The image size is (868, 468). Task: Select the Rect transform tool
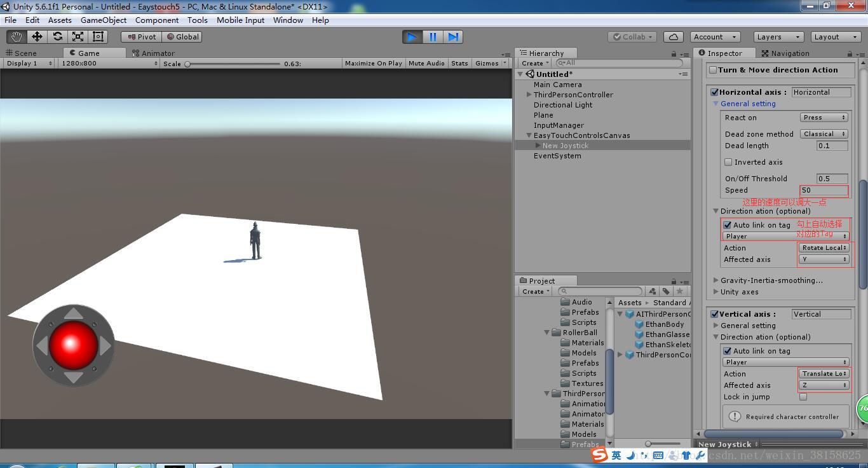pos(98,37)
